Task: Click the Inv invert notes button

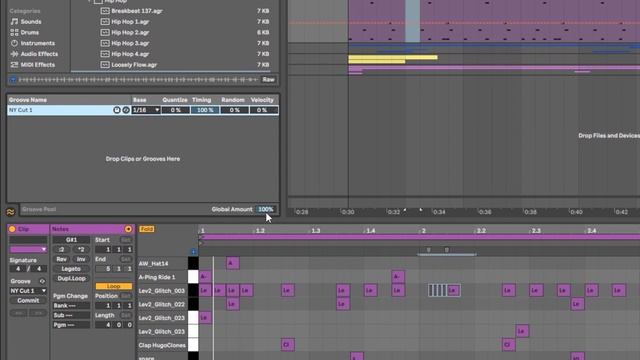Action: pos(81,259)
